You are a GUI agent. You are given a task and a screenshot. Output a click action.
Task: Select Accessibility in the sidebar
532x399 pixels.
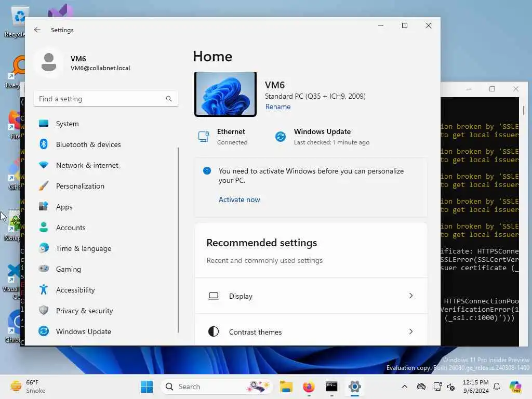tap(105, 290)
